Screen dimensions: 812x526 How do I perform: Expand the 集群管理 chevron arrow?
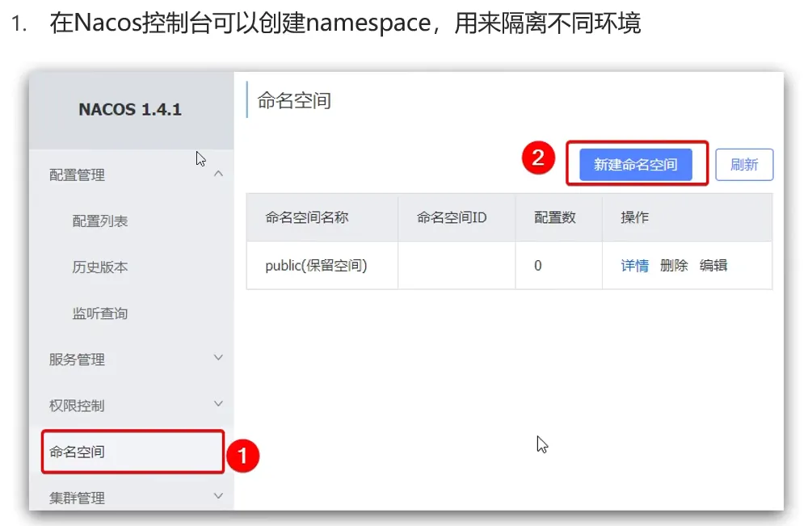coord(217,496)
